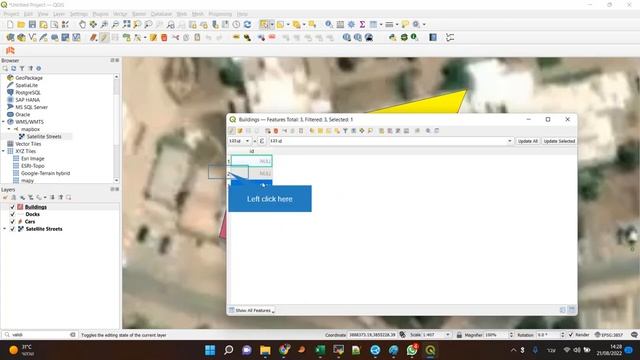Toggle editing mode in the attribute table

point(232,131)
